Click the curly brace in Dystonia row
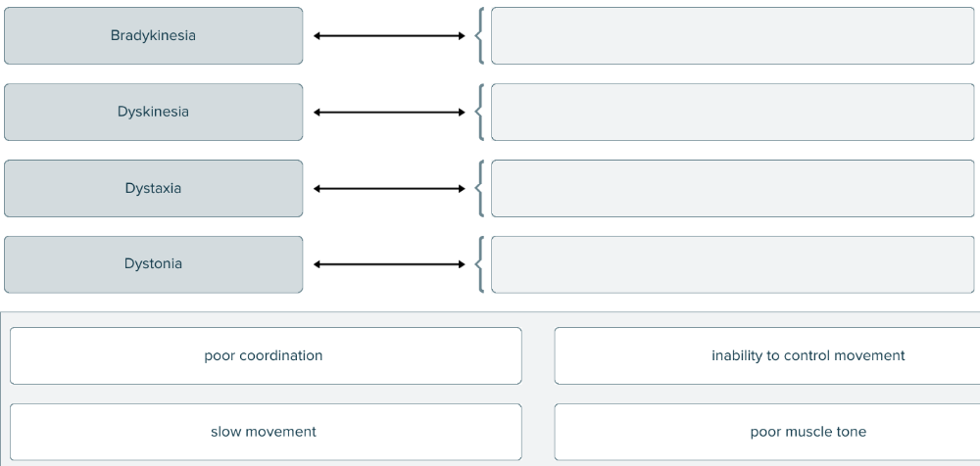 [479, 264]
